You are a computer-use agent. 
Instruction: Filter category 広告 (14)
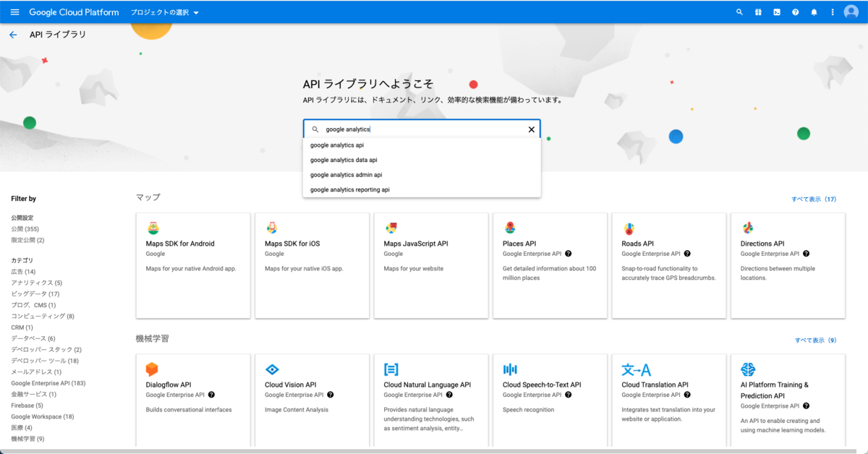pyautogui.click(x=23, y=272)
